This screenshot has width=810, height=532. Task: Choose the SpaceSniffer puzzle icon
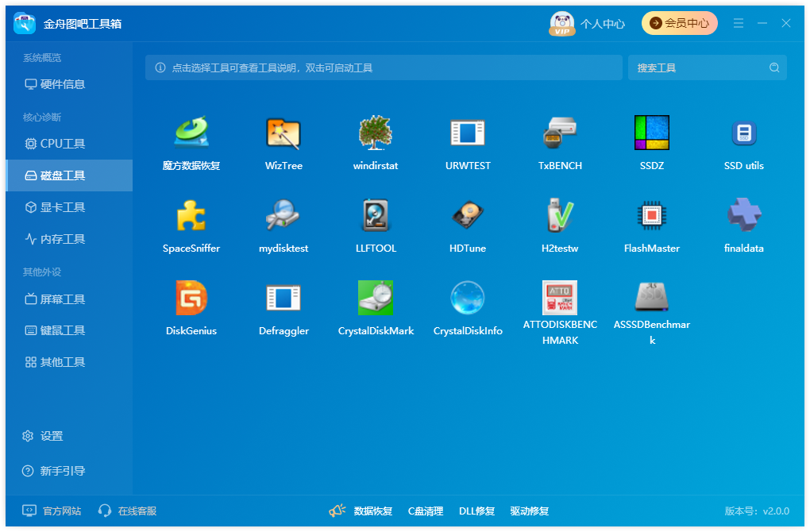191,215
